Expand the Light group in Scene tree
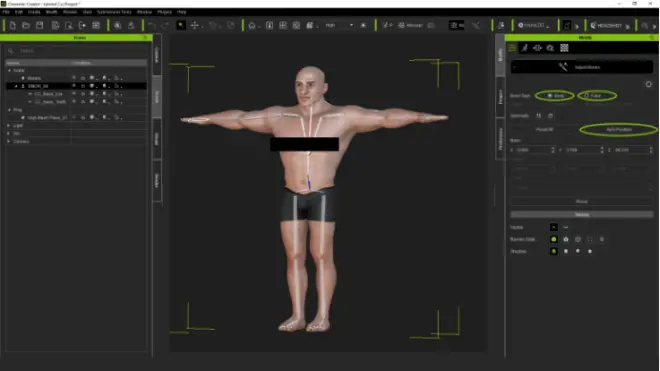The image size is (660, 371). click(x=9, y=125)
